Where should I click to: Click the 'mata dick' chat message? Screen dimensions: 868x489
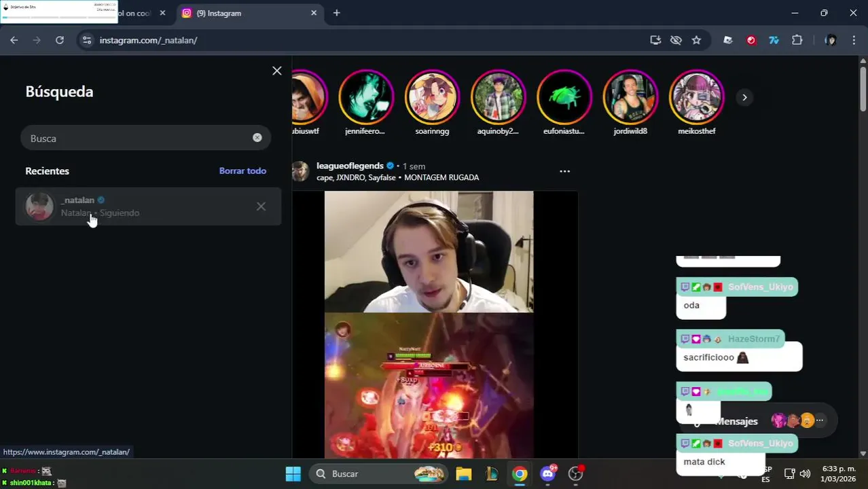(721, 463)
